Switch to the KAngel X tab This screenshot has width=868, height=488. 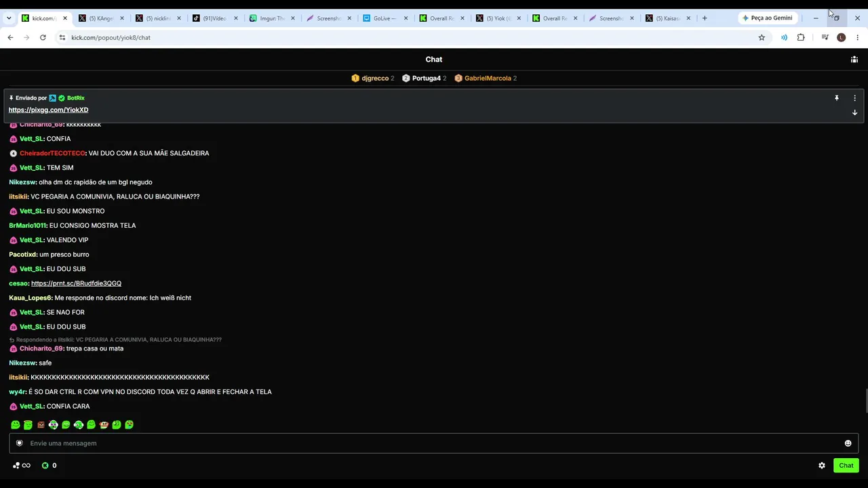point(101,18)
